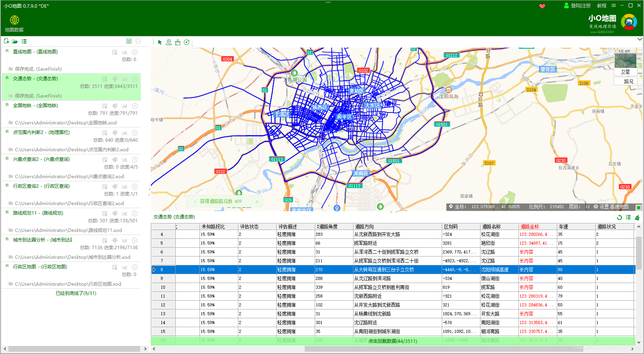Click the 小O地图 logo icon
644x354 pixels.
629,22
